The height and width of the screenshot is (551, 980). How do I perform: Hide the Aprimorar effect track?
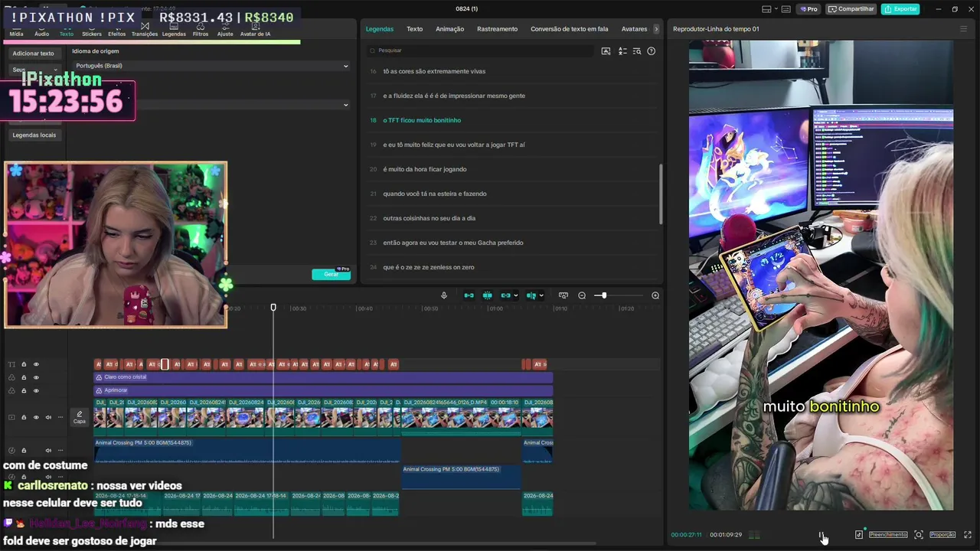click(36, 390)
